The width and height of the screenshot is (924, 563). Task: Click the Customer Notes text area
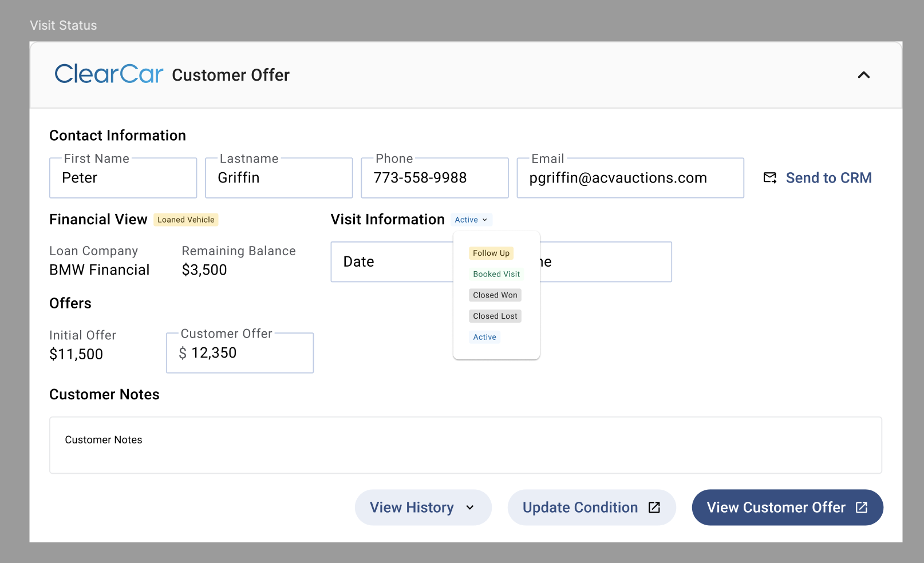pos(465,445)
